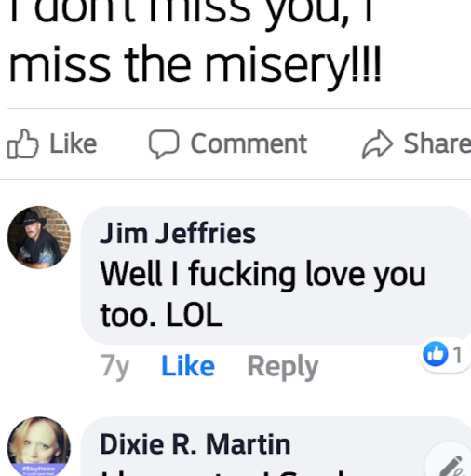Viewport: 471px width, 476px height.
Task: Click Dixie R. Martin's comment bubble
Action: pyautogui.click(x=276, y=446)
